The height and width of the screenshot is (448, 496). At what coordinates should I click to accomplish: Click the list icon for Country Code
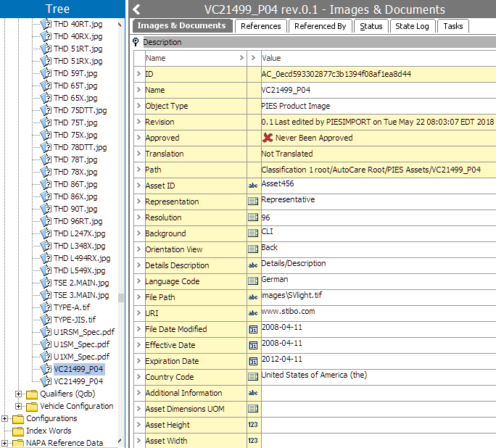coord(253,377)
